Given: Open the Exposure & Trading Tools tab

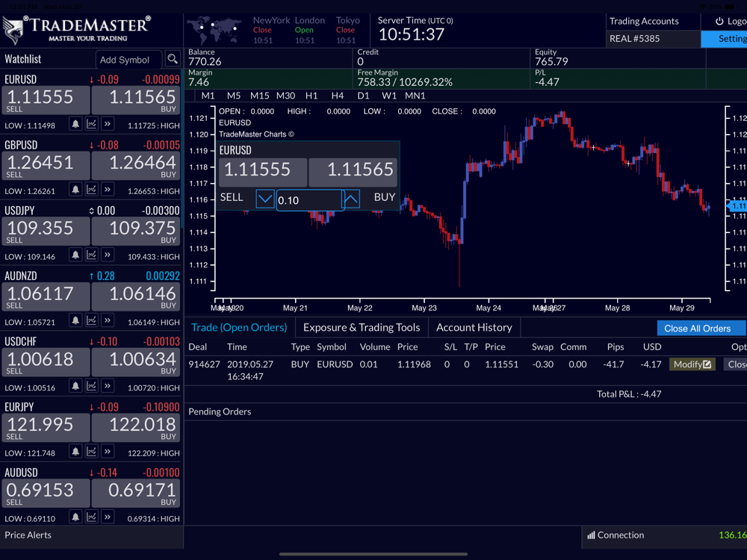Looking at the screenshot, I should coord(362,328).
